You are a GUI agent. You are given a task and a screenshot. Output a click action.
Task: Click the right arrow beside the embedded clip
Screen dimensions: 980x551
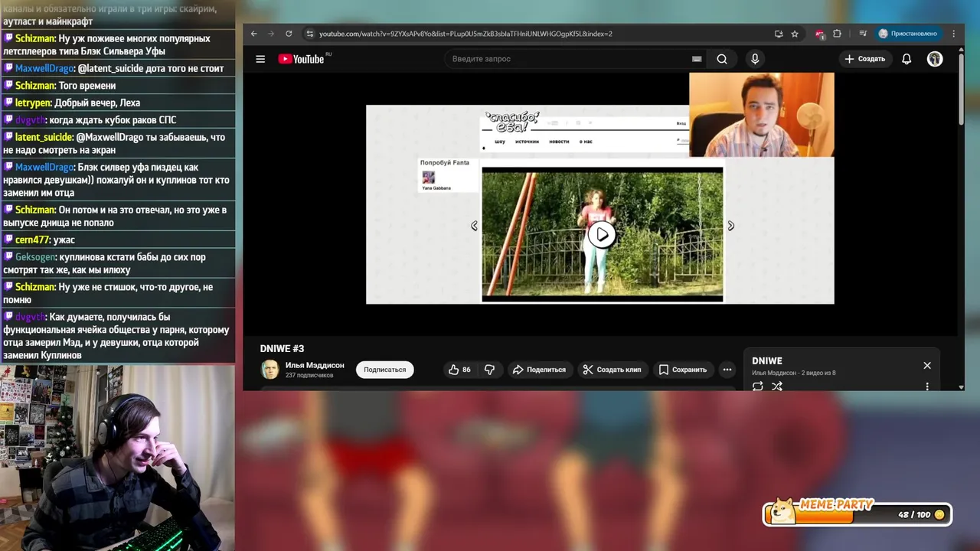click(730, 226)
